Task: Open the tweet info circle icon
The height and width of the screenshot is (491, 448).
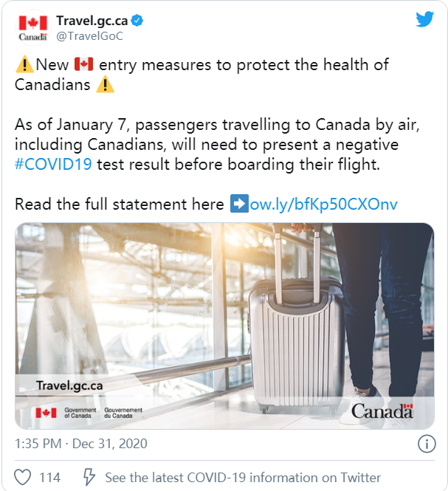Action: (x=426, y=444)
